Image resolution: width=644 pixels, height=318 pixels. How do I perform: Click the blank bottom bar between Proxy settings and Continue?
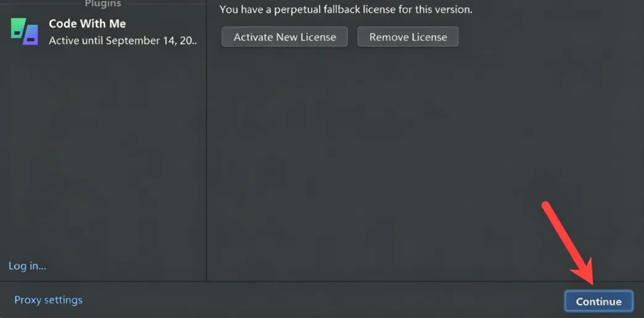click(323, 300)
